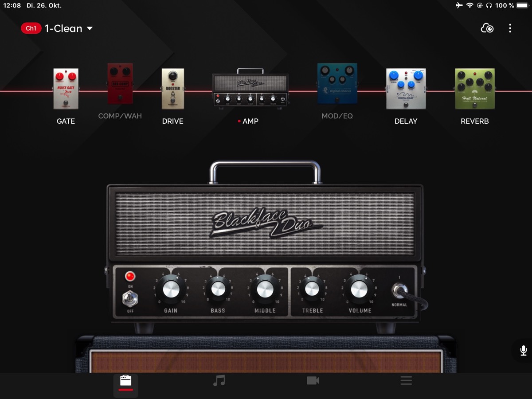The height and width of the screenshot is (399, 532).
Task: Open the three-dot more options menu
Action: click(510, 28)
